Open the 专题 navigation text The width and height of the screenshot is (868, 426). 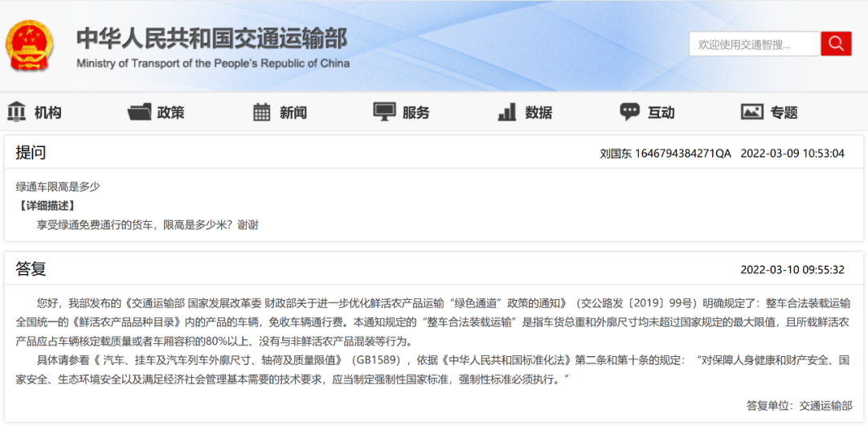tap(784, 113)
